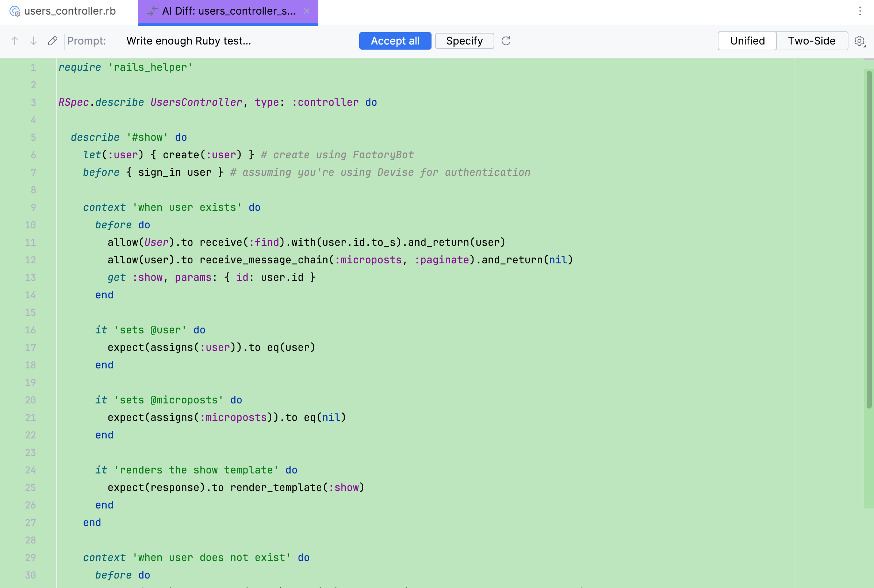Click the AI assistant icon on users_controller.rb tab

coord(15,12)
